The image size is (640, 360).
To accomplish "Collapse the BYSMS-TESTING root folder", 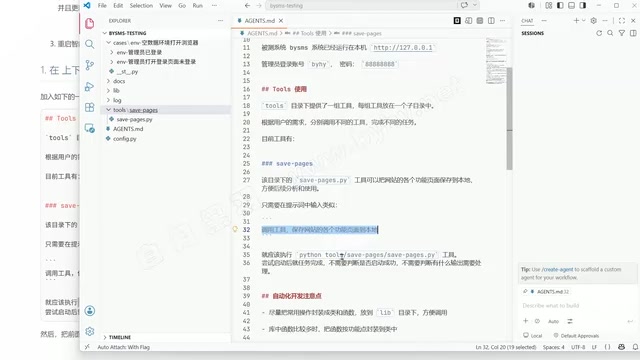I will [x=105, y=33].
